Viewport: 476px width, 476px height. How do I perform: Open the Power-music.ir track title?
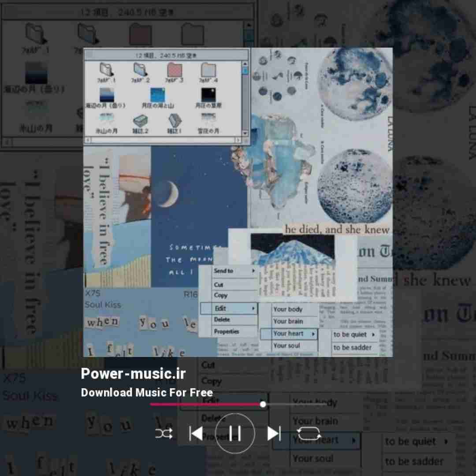[133, 374]
